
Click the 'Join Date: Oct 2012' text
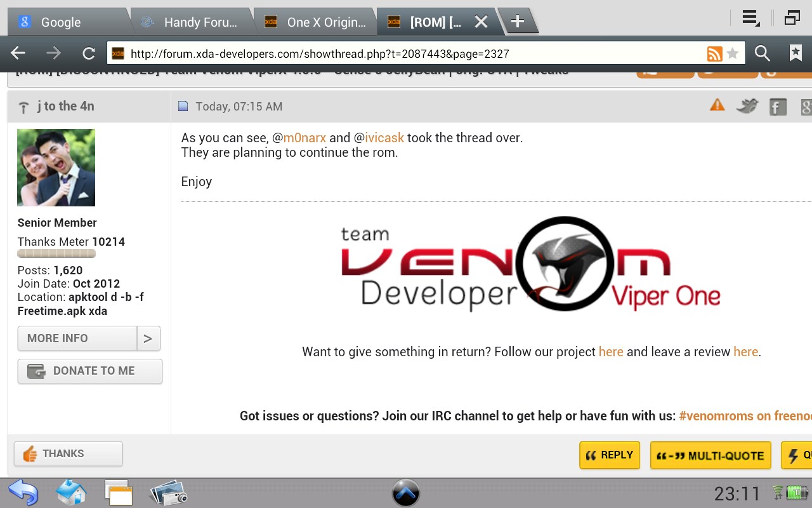69,284
